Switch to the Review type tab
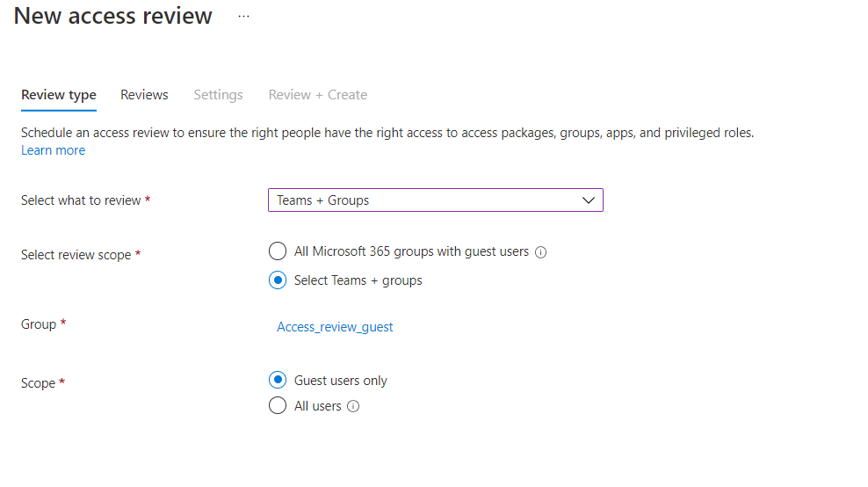Image resolution: width=868 pixels, height=487 pixels. pyautogui.click(x=59, y=95)
